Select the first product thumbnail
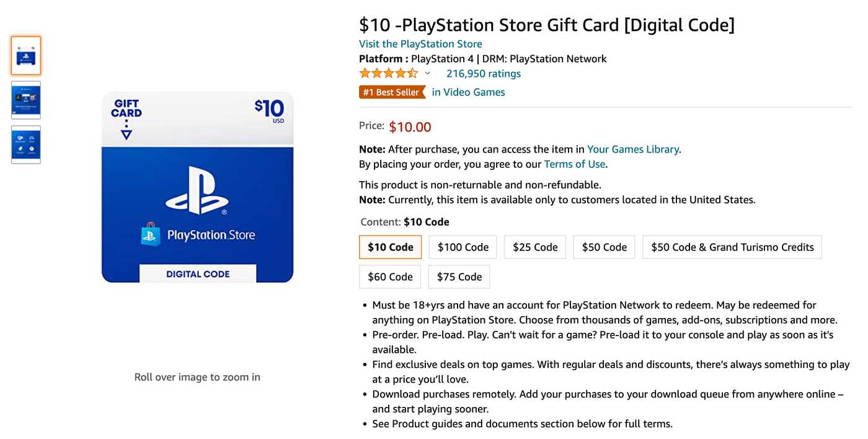This screenshot has height=439, width=868. [26, 56]
